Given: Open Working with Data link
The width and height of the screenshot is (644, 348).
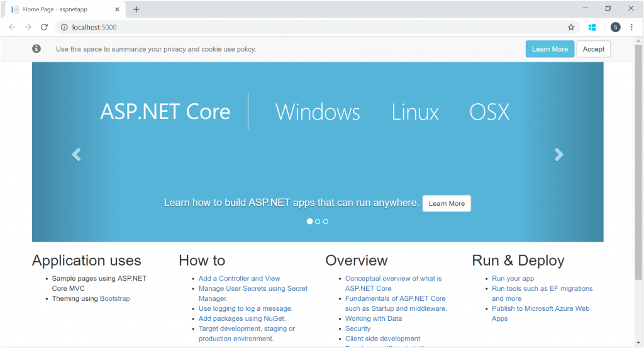Looking at the screenshot, I should [374, 319].
